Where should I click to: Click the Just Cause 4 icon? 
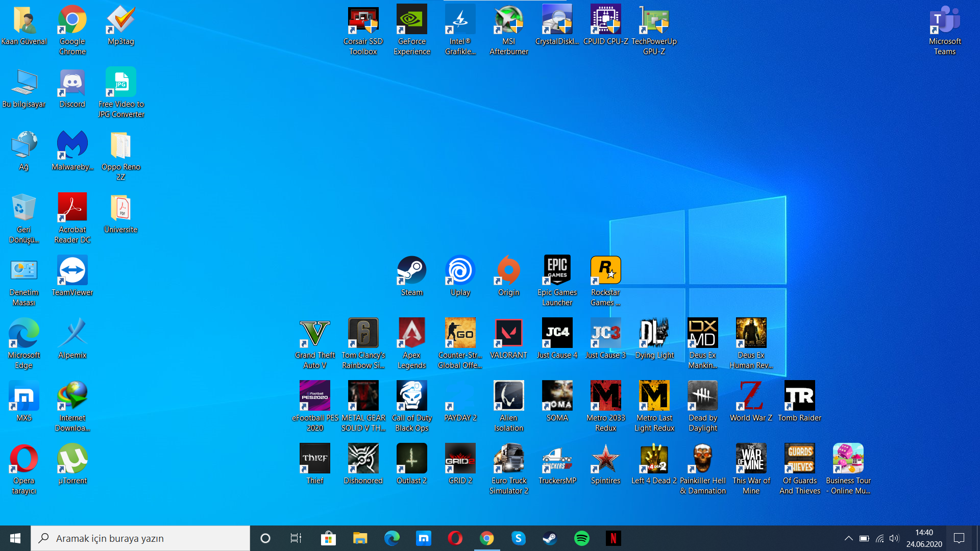(557, 339)
